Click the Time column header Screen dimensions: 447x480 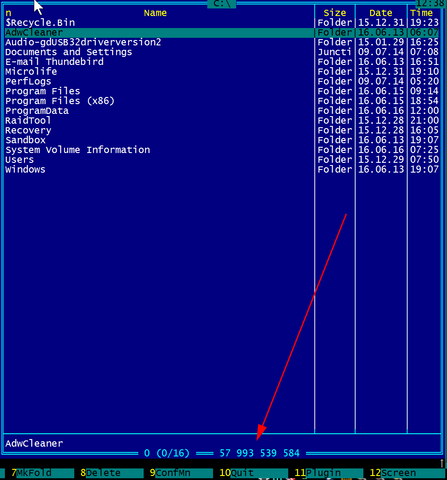[421, 13]
